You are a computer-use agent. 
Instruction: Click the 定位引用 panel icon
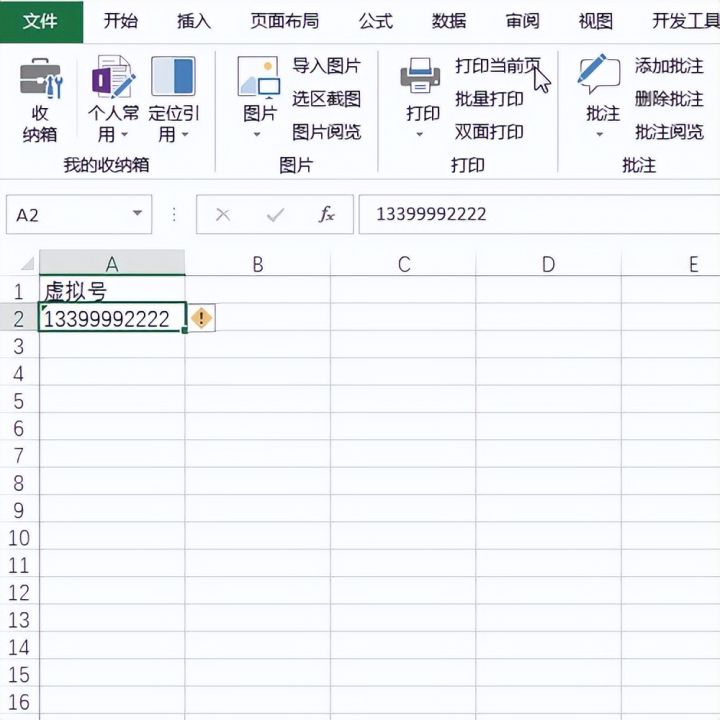click(173, 76)
